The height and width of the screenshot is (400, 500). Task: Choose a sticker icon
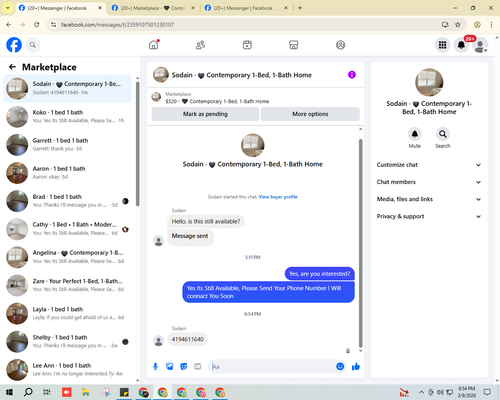(184, 367)
